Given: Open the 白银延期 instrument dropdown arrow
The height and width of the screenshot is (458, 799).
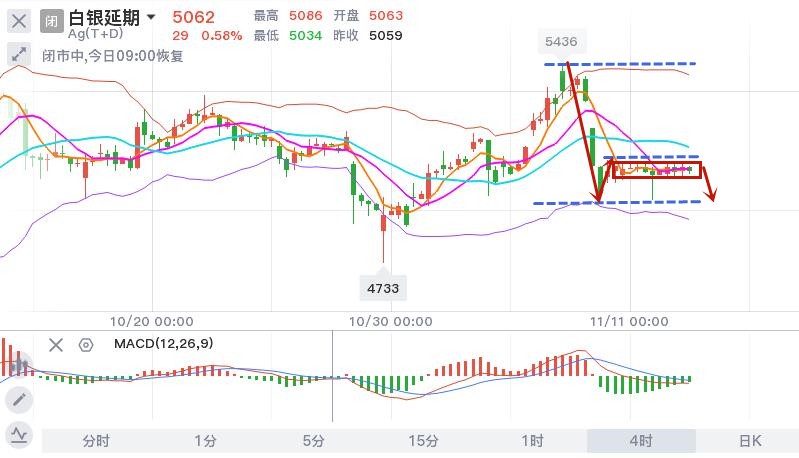Looking at the screenshot, I should click(x=151, y=17).
